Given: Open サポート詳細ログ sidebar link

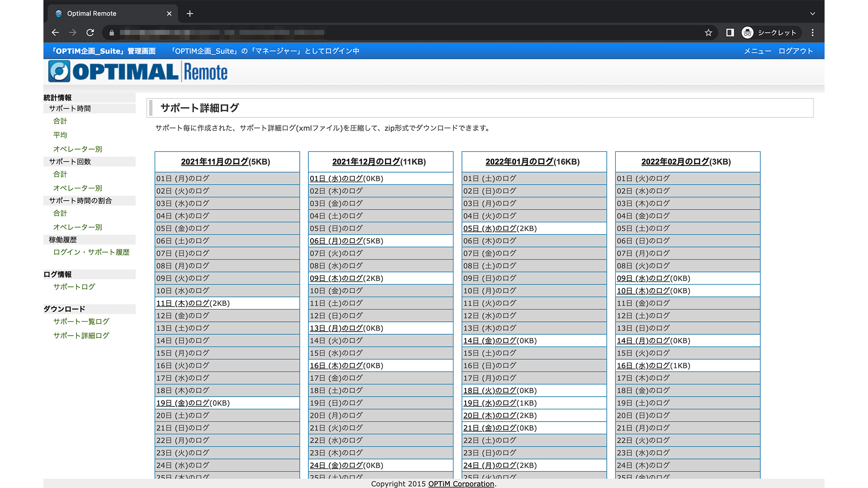Looking at the screenshot, I should pyautogui.click(x=81, y=336).
